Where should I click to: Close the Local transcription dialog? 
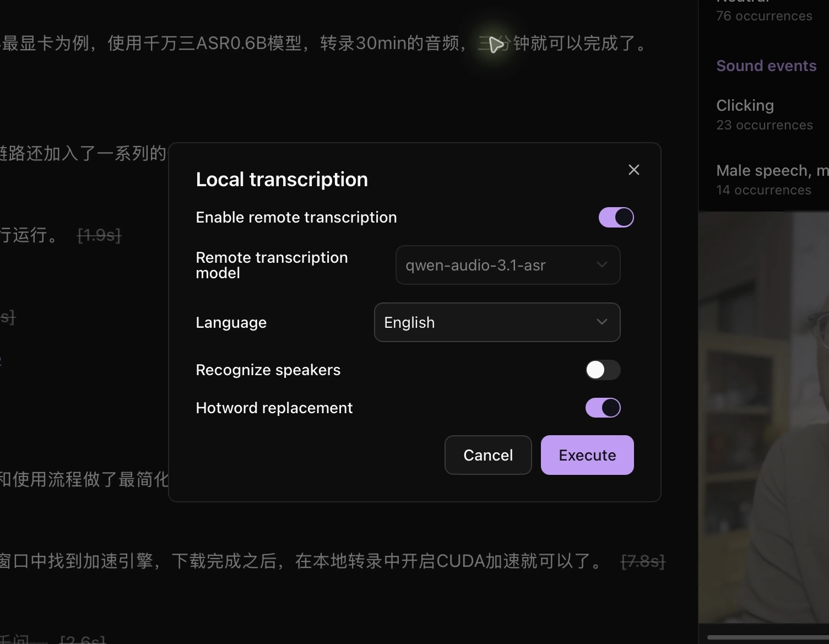[634, 170]
